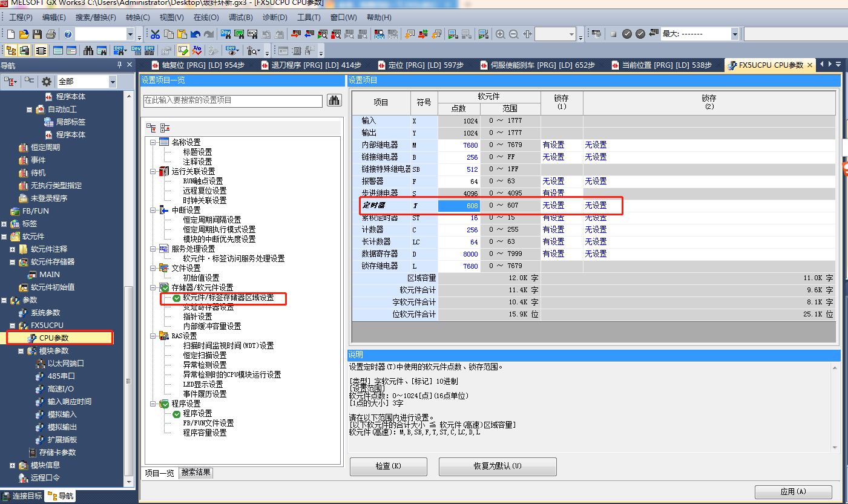Click the 内部继电器 latch (1) 有设置 link
The width and height of the screenshot is (848, 504).
(x=553, y=145)
